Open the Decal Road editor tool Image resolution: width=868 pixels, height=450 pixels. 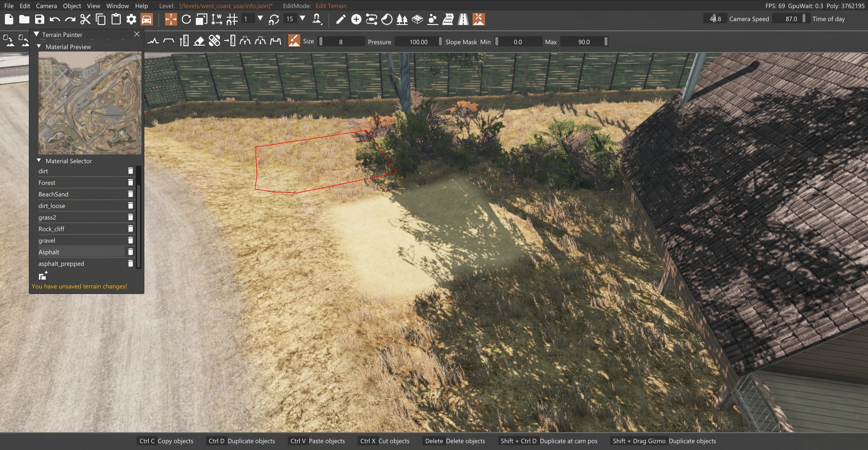click(x=371, y=19)
